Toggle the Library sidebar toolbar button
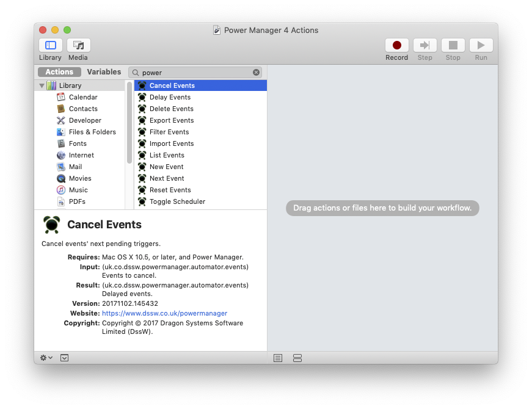The image size is (532, 409). pos(50,45)
